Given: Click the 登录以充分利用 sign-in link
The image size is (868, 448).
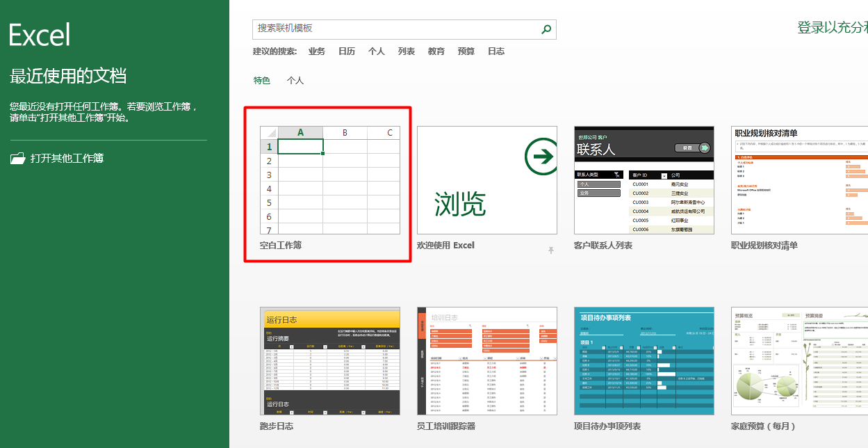Looking at the screenshot, I should pyautogui.click(x=833, y=28).
